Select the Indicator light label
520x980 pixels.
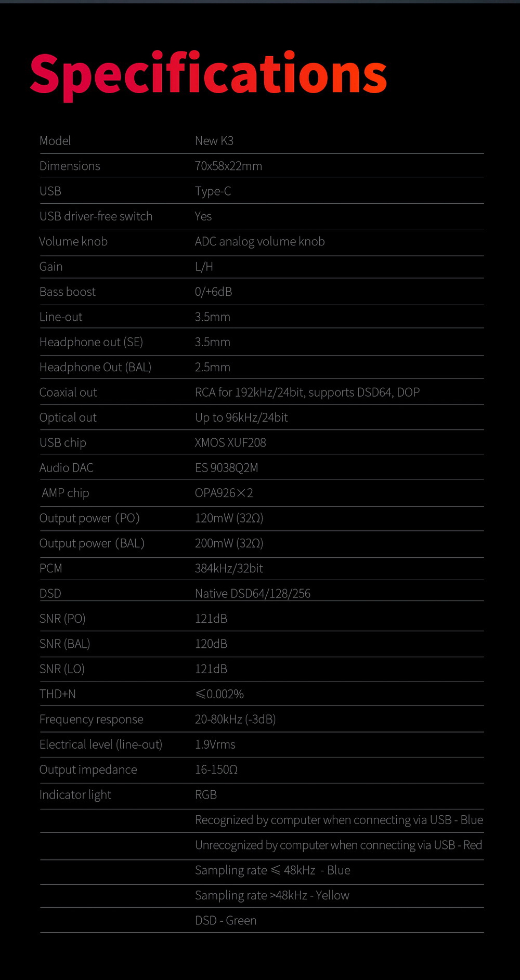pos(75,795)
